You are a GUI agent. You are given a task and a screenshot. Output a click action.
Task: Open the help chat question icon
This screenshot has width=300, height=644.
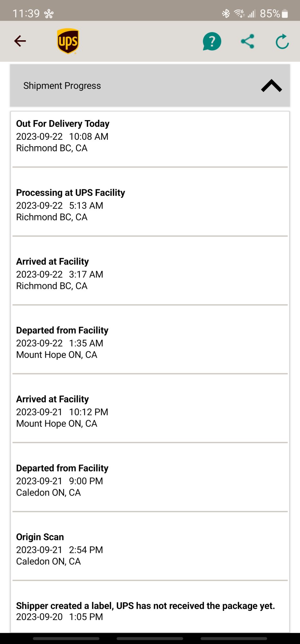tap(212, 41)
